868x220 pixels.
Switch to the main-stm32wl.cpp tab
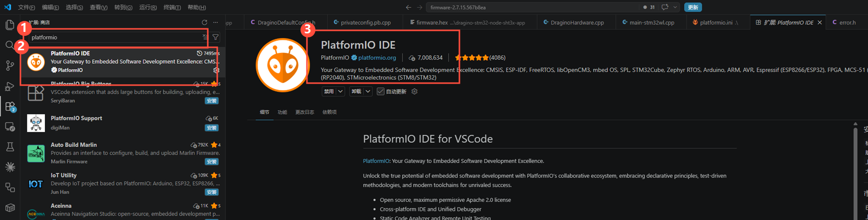point(651,22)
